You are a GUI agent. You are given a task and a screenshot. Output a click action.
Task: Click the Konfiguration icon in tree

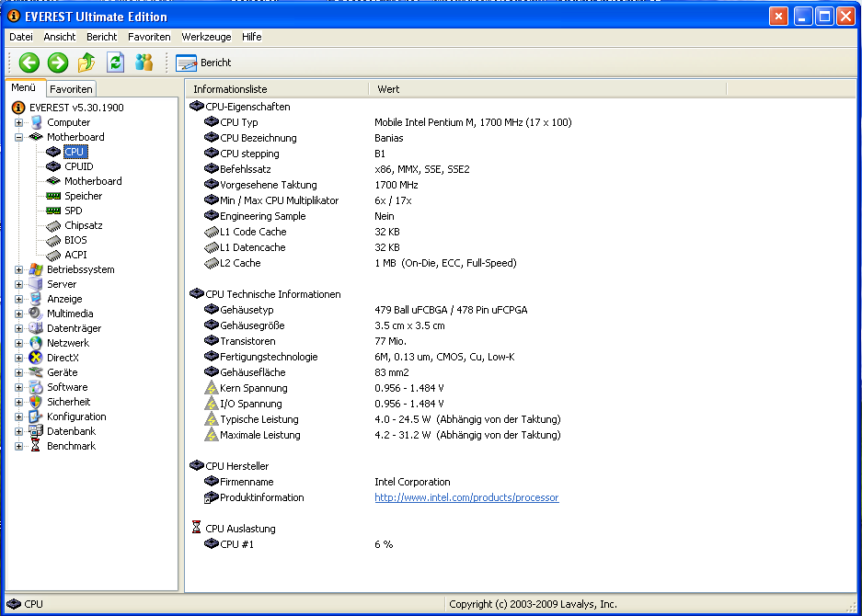(x=36, y=416)
